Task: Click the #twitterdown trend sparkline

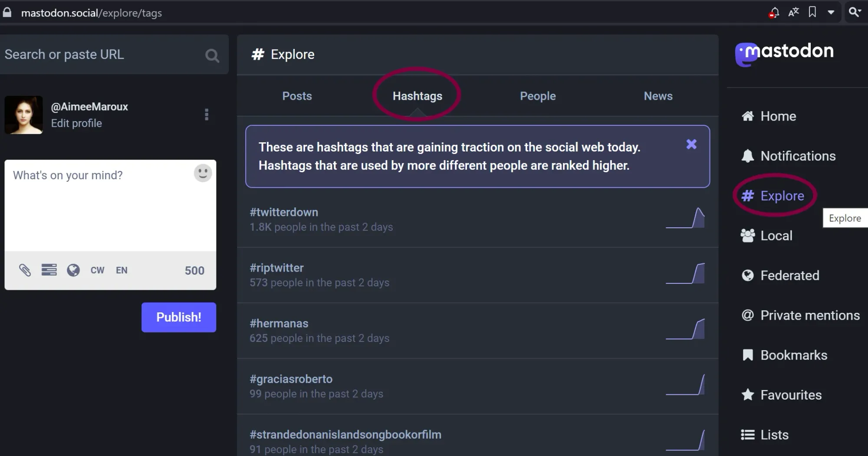Action: 685,218
